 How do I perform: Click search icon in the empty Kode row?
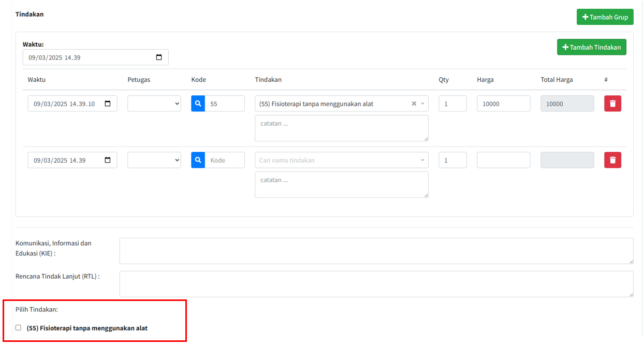pyautogui.click(x=198, y=160)
